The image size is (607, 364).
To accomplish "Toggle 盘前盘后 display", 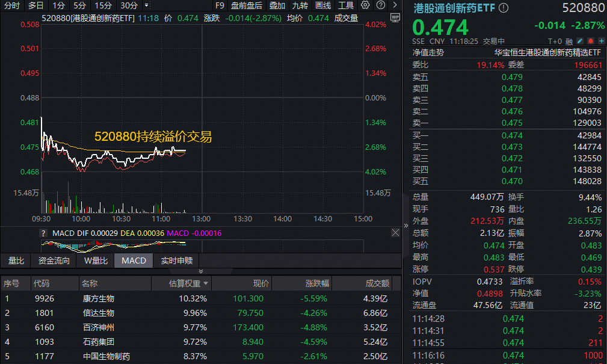I will click(x=246, y=5).
